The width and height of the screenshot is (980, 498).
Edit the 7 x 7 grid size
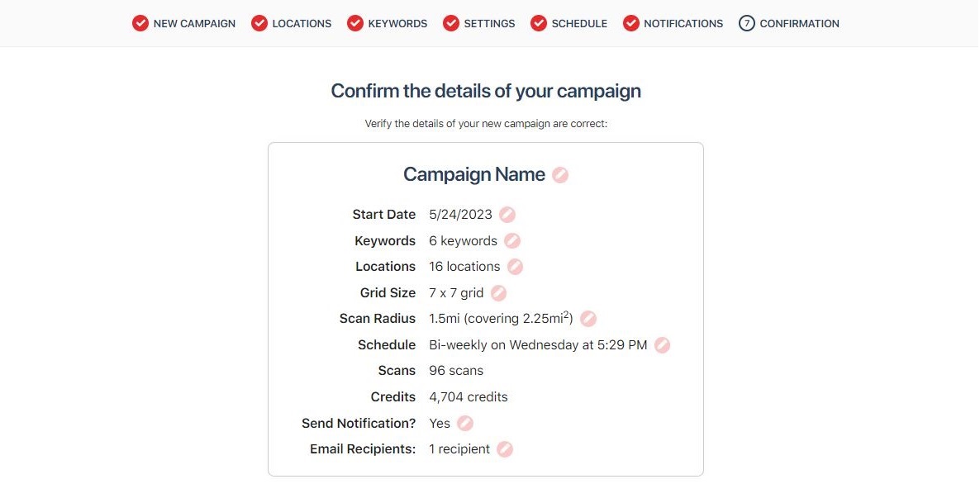[x=498, y=293]
